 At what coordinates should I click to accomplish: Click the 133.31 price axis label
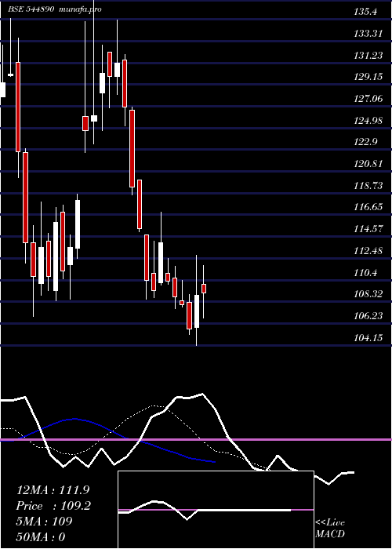click(x=368, y=34)
